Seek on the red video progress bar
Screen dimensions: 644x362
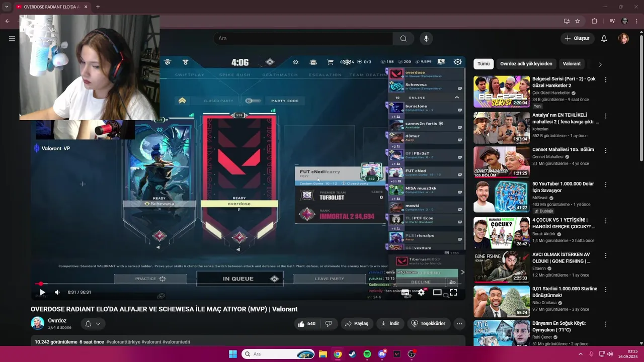[248, 284]
